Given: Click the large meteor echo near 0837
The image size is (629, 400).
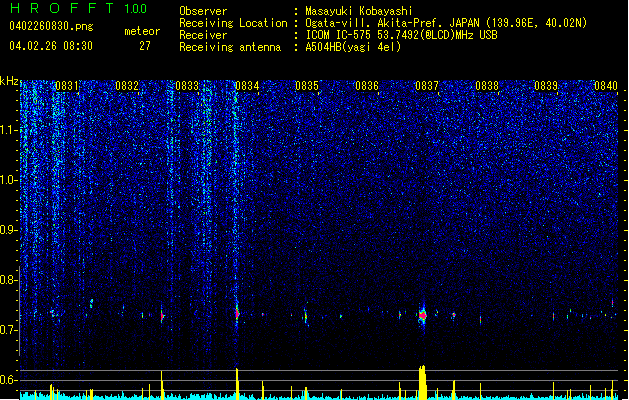Looking at the screenshot, I should point(422,315).
